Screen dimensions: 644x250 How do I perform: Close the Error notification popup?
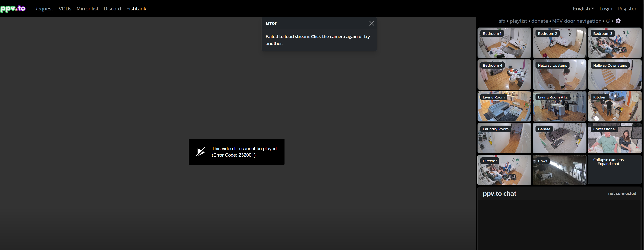tap(371, 23)
